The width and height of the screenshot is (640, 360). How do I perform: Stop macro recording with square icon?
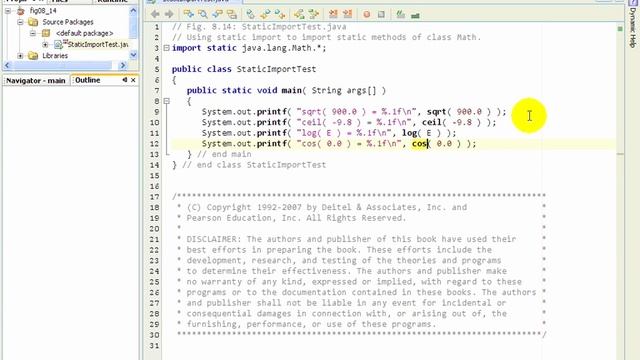[381, 14]
